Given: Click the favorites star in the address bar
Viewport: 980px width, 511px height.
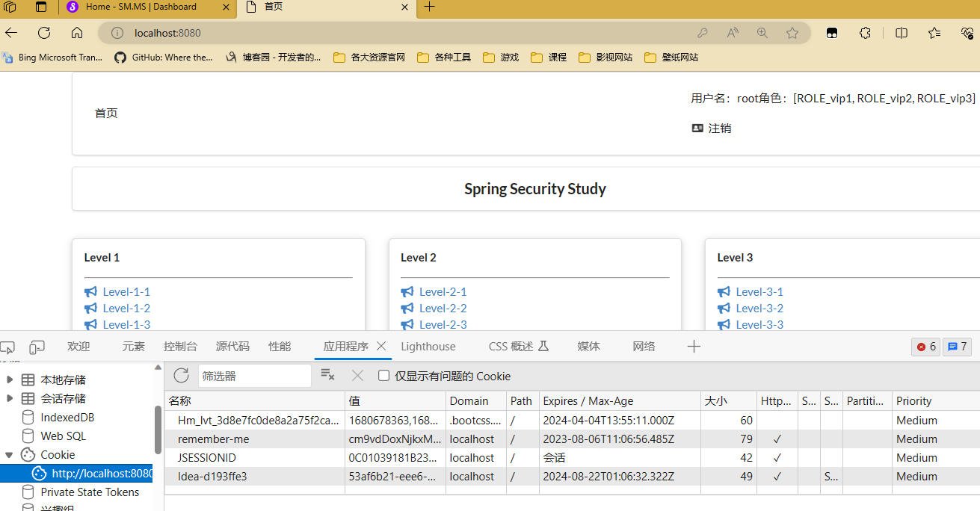Looking at the screenshot, I should coord(792,33).
